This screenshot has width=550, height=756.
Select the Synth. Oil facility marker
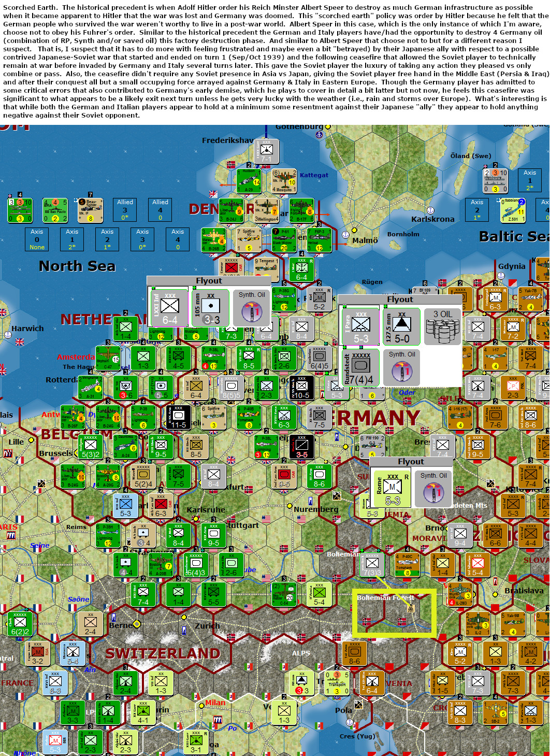click(x=252, y=307)
